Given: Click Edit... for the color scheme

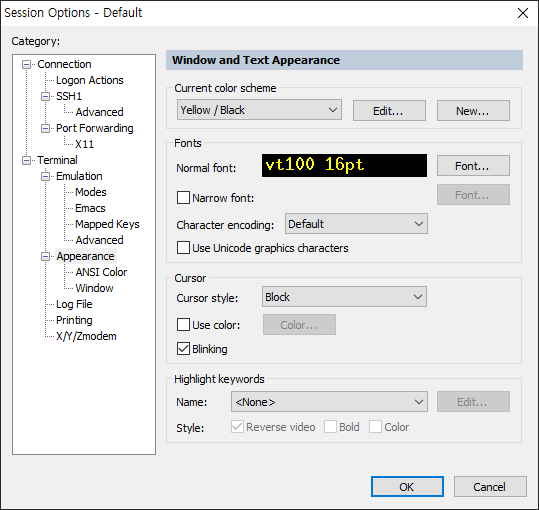Looking at the screenshot, I should click(389, 111).
